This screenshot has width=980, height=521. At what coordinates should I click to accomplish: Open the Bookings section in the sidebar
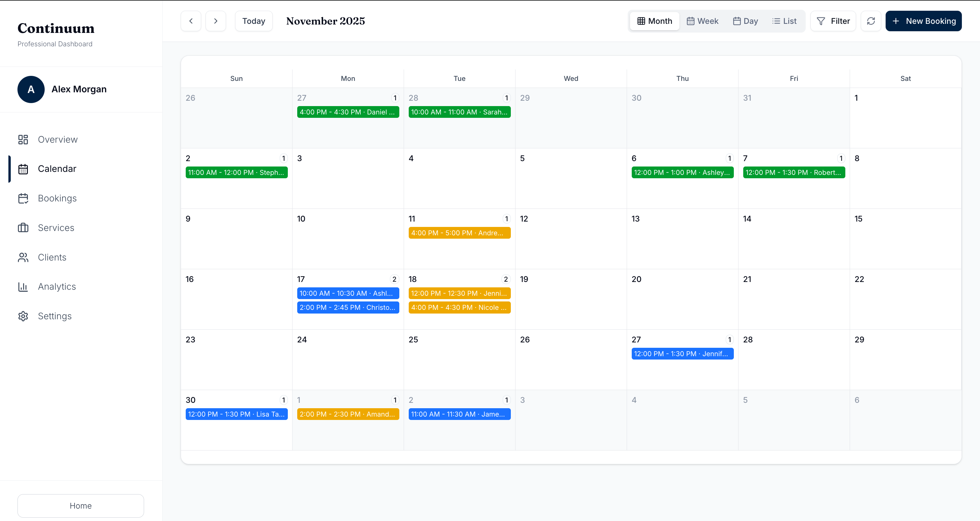(57, 198)
